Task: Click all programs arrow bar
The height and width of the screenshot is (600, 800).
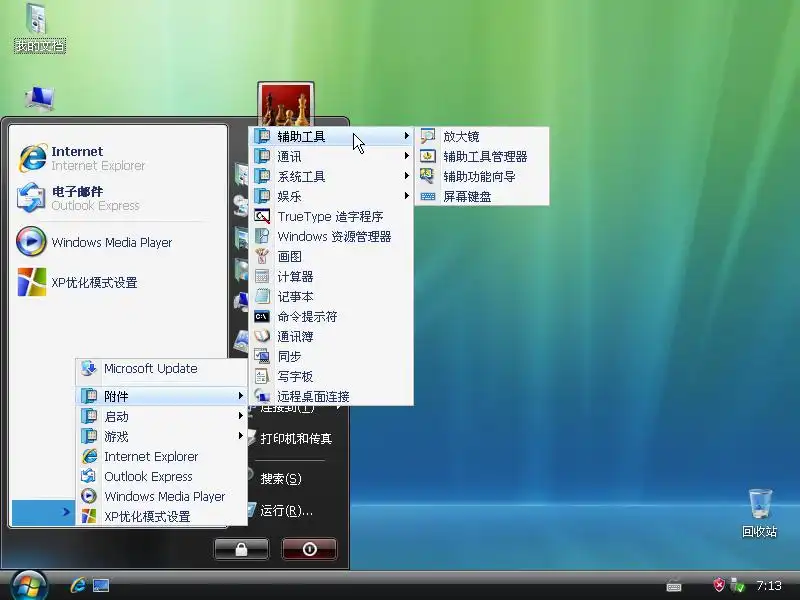Action: point(43,512)
